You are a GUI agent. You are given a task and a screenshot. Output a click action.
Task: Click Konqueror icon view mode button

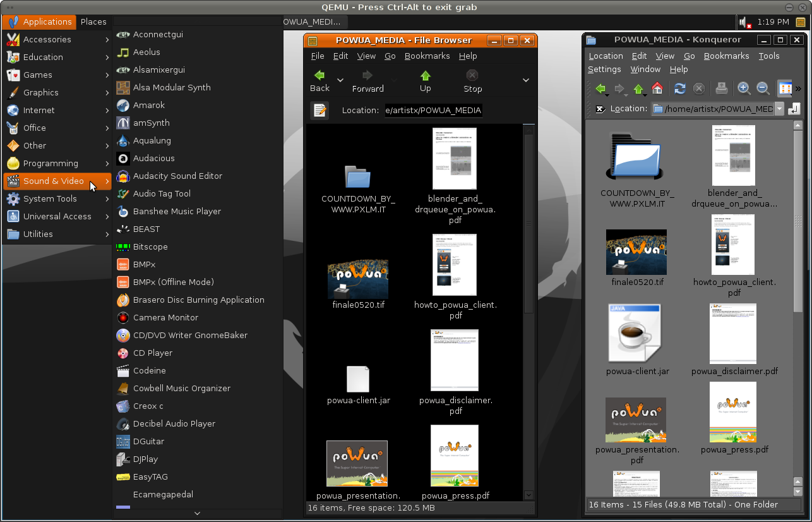785,88
